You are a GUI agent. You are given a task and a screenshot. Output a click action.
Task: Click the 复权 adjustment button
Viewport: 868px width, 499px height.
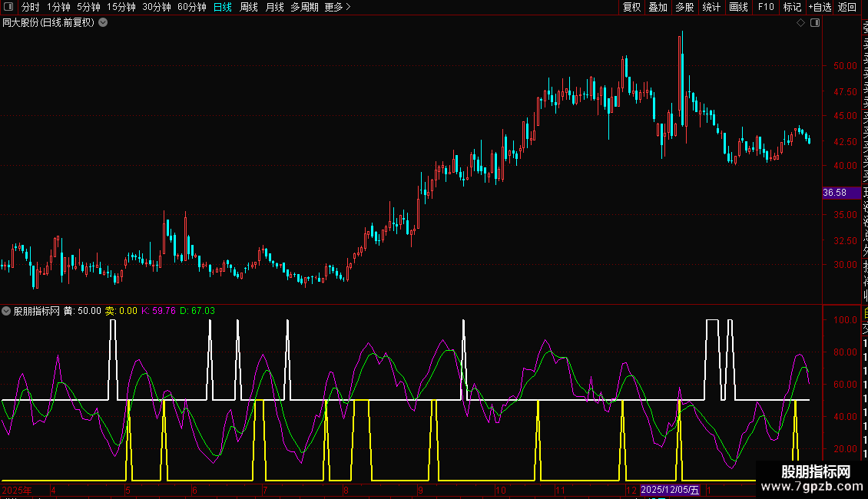(x=631, y=7)
